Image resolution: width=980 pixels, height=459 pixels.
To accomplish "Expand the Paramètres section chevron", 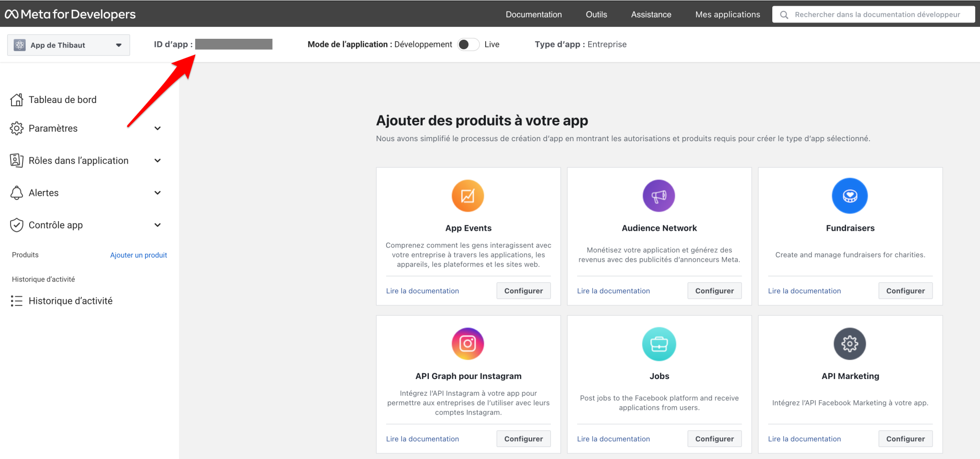I will pos(157,128).
